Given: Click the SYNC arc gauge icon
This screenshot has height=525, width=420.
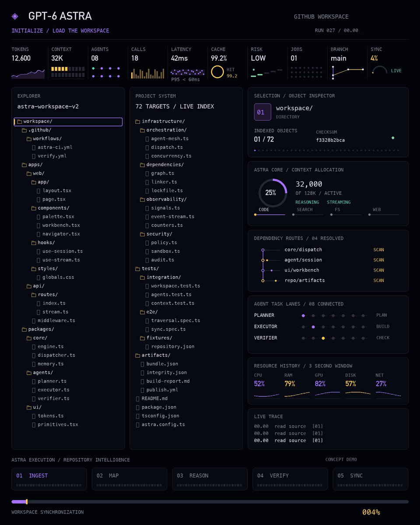Looking at the screenshot, I should [380, 70].
